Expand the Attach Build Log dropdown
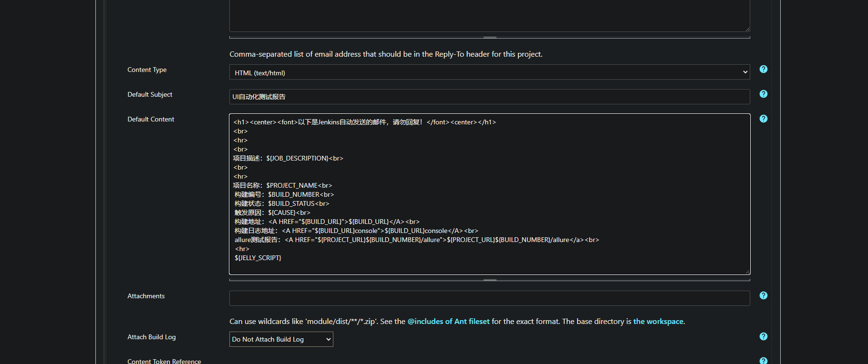The height and width of the screenshot is (364, 868). 281,339
